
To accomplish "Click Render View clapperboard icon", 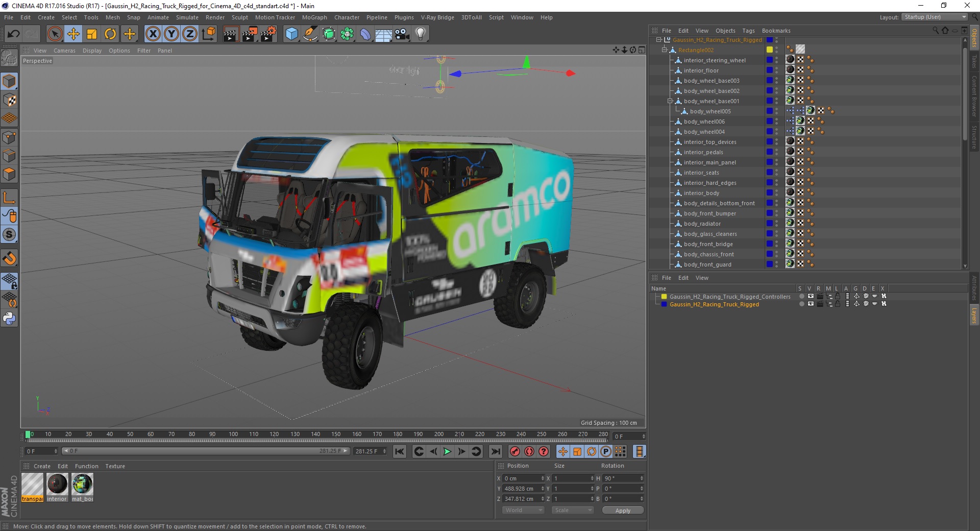I will 231,34.
